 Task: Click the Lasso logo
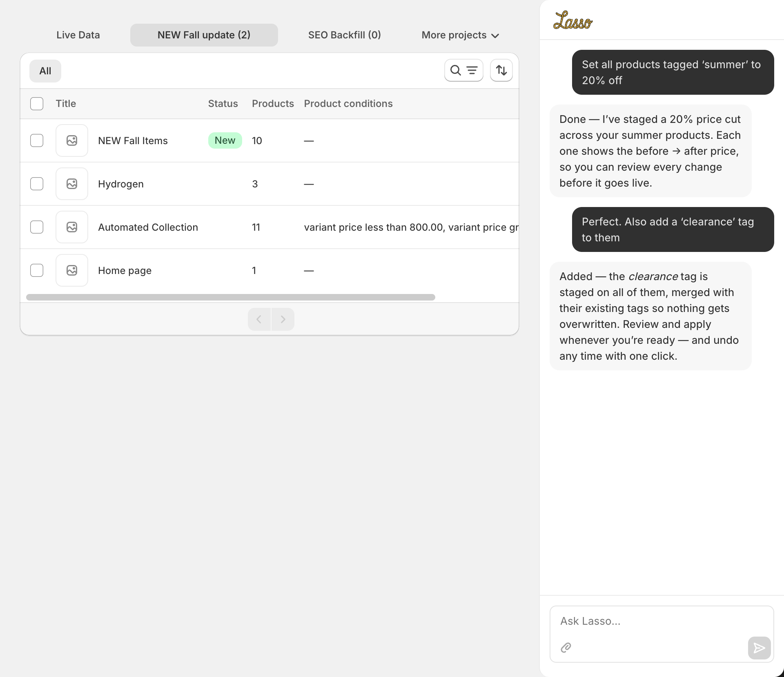click(x=572, y=20)
